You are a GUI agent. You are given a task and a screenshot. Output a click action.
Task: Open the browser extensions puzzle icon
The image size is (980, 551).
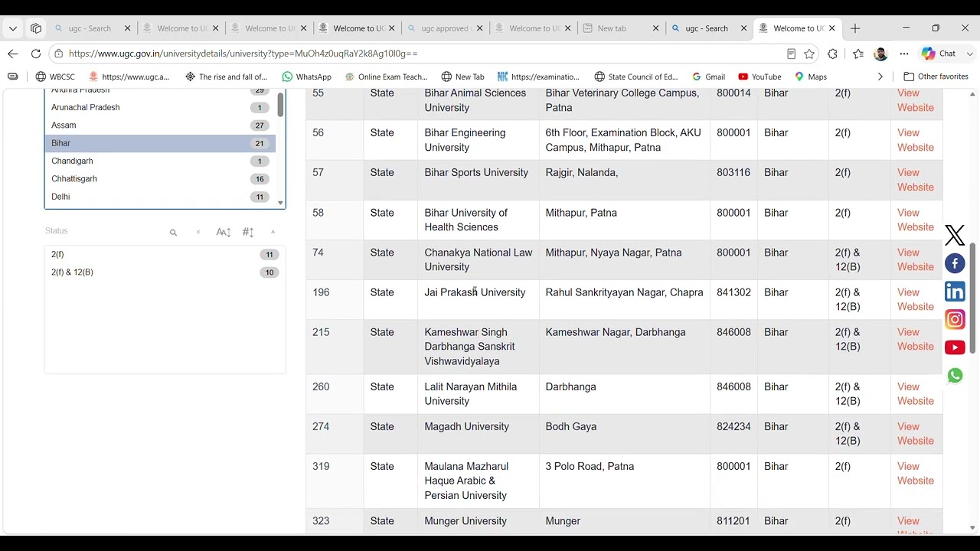coord(833,54)
